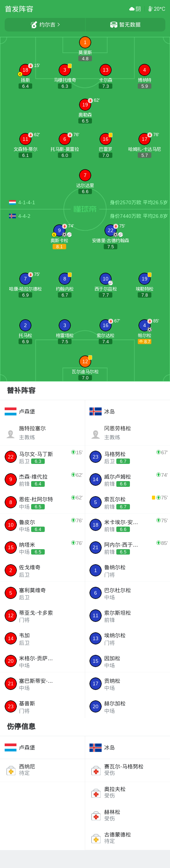Select player 帕尔松 number 4 icon
The image size is (170, 868).
[145, 325]
